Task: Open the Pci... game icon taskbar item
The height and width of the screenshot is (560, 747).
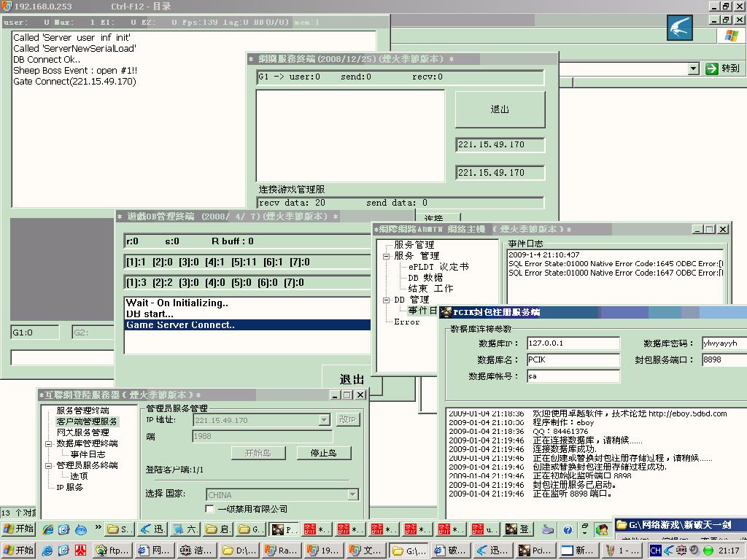Action: 535,551
